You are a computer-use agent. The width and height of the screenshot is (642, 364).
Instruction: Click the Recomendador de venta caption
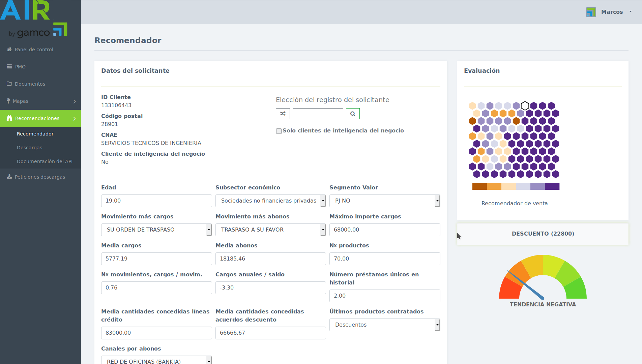(x=515, y=204)
